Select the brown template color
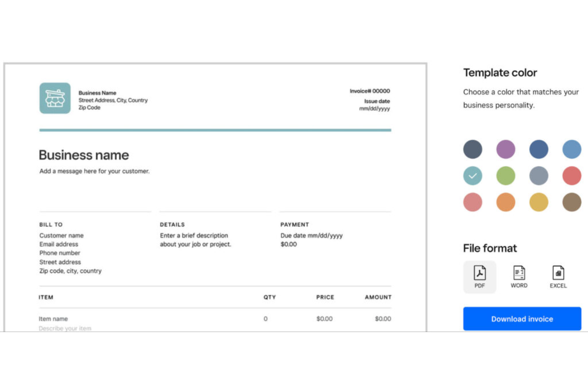The width and height of the screenshot is (588, 392). (571, 202)
